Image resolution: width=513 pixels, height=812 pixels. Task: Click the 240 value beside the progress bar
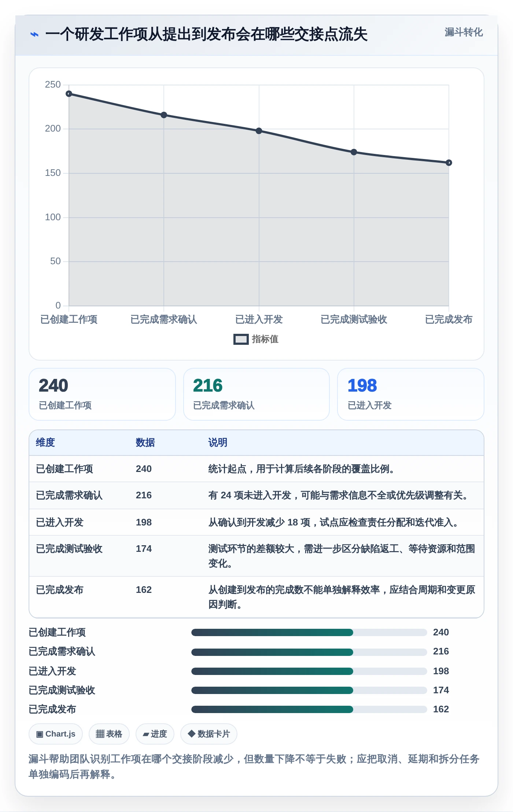pyautogui.click(x=441, y=632)
